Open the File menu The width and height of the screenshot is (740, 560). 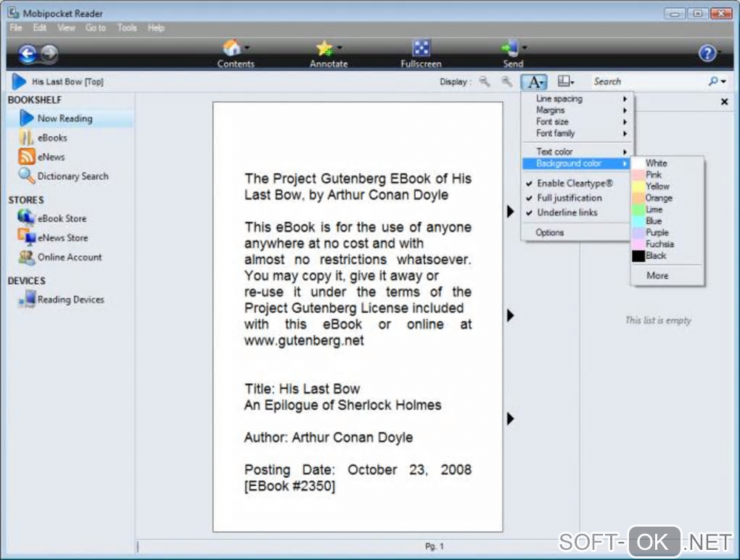pos(16,28)
